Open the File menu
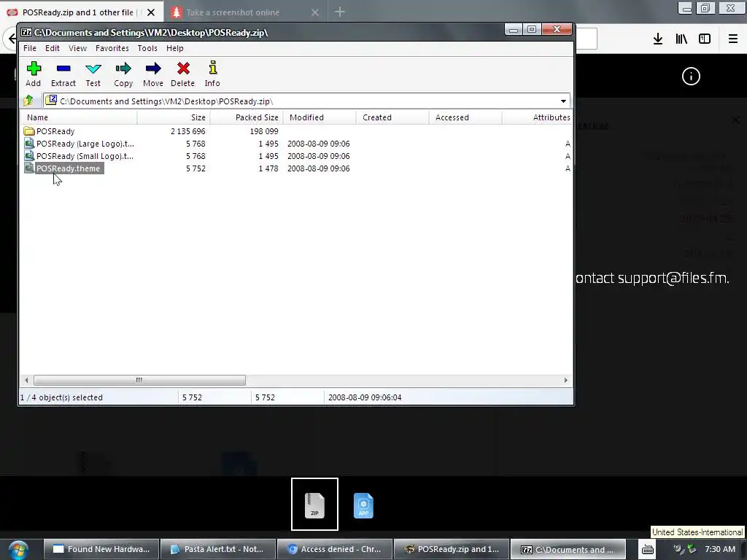Viewport: 747px width, 560px height. pos(29,48)
